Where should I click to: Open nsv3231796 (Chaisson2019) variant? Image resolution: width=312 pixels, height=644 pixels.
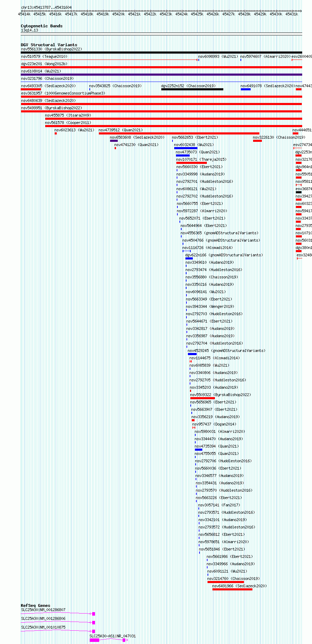click(x=47, y=78)
